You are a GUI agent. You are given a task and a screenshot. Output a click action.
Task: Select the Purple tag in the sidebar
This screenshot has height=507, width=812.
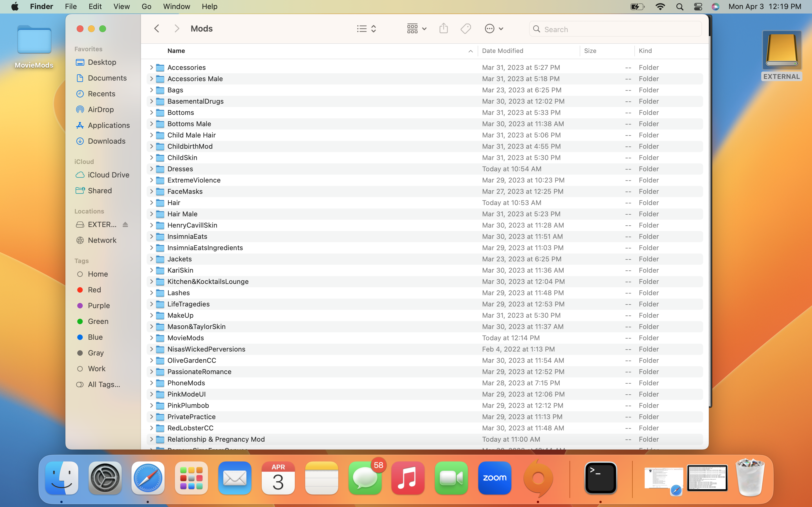[x=99, y=306]
